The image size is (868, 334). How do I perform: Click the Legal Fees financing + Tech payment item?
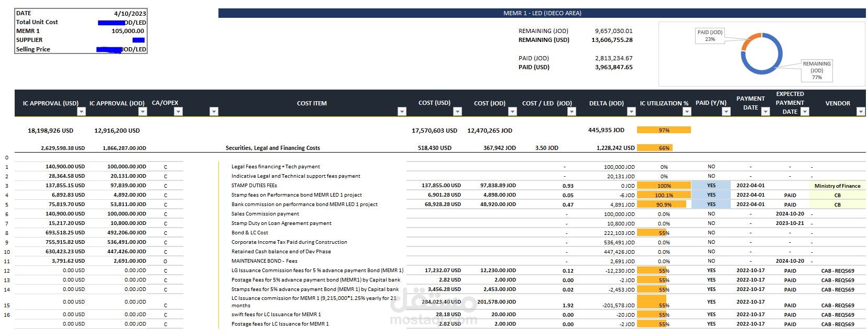tap(276, 167)
